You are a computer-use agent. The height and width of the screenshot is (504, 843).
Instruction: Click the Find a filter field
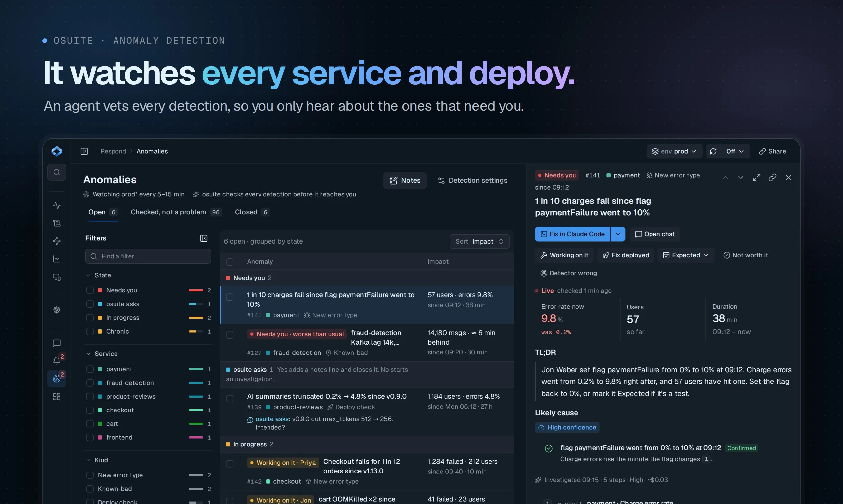(148, 256)
